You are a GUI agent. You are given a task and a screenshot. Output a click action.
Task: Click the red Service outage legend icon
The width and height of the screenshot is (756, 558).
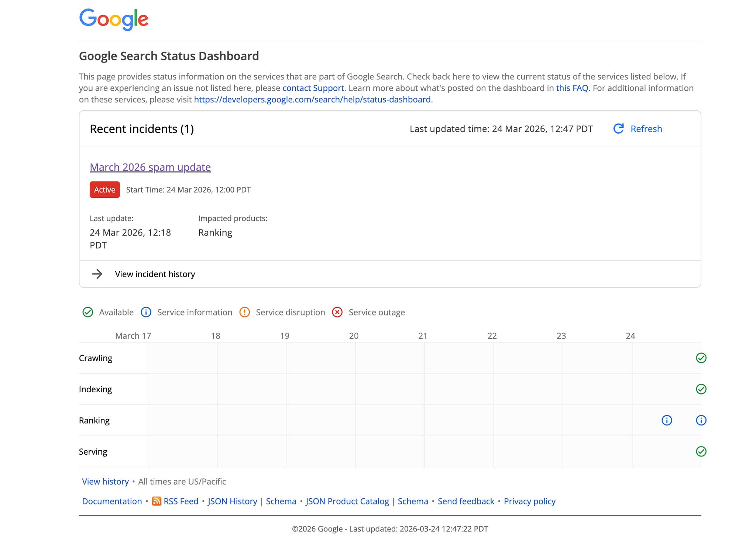pos(337,312)
